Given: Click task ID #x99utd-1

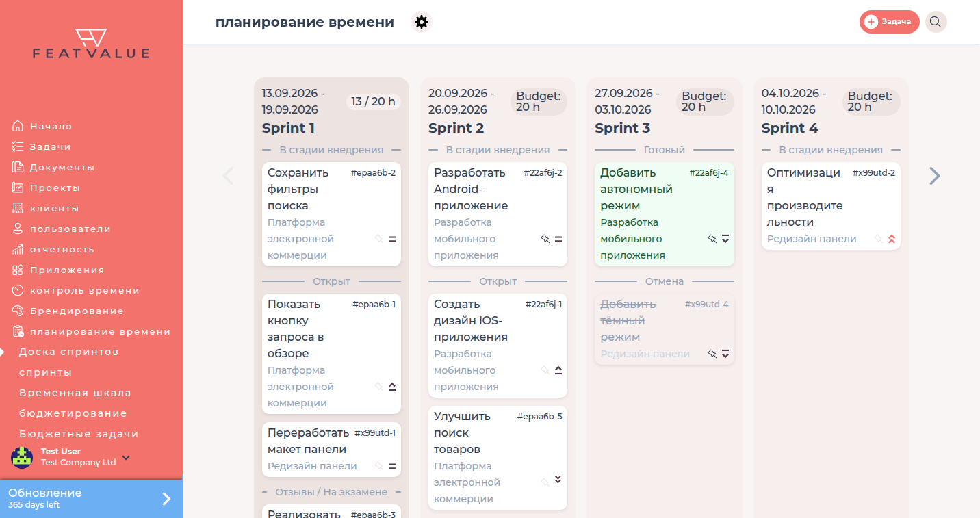Looking at the screenshot, I should point(375,433).
